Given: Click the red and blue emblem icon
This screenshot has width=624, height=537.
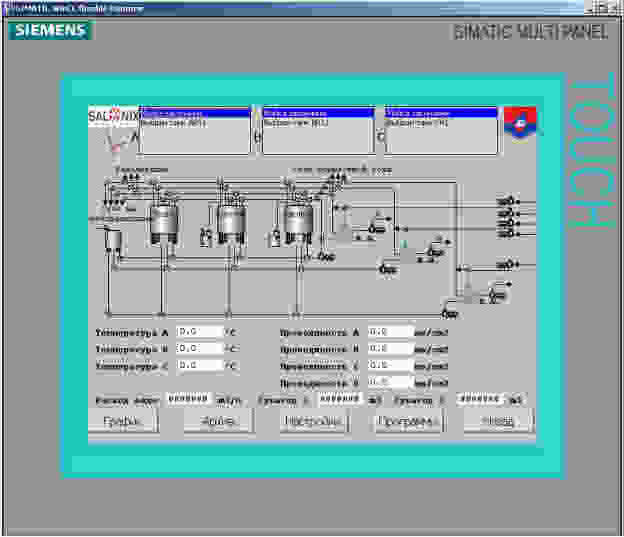Looking at the screenshot, I should pyautogui.click(x=520, y=124).
